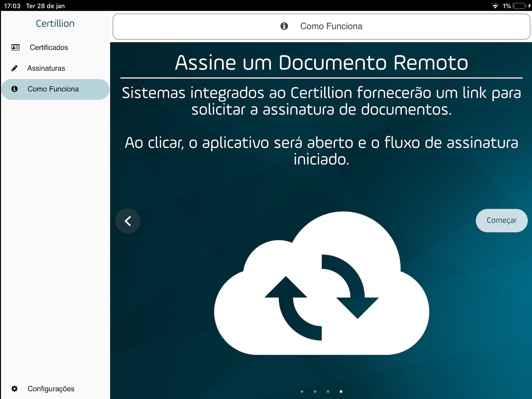Image resolution: width=532 pixels, height=399 pixels.
Task: Click the 17:03 clock in status bar
Action: coord(12,6)
